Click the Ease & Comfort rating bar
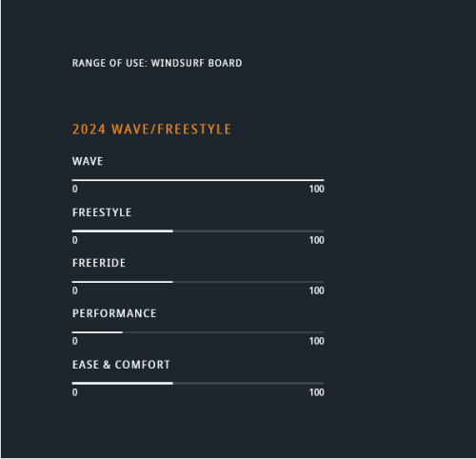Image resolution: width=476 pixels, height=459 pixels. pyautogui.click(x=198, y=384)
